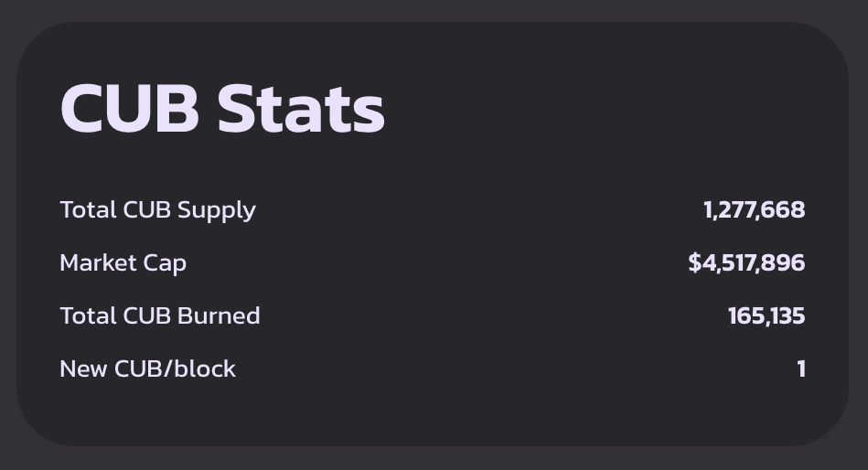Click the word Stats in the heading

(301, 108)
